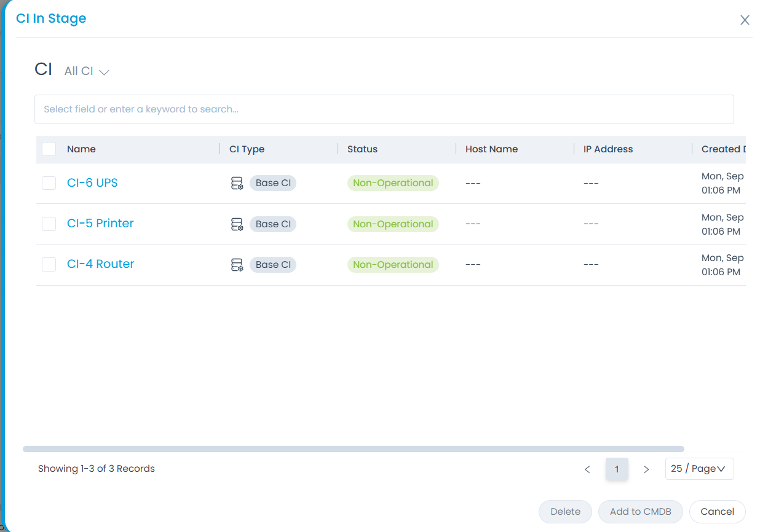Open the CI-4 Router record link
This screenshot has width=760, height=532.
pyautogui.click(x=100, y=264)
